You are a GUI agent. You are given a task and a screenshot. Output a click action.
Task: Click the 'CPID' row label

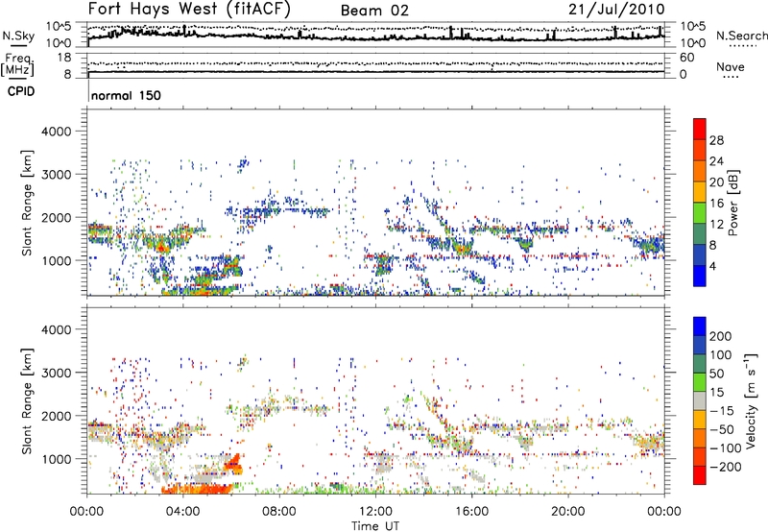click(x=21, y=91)
